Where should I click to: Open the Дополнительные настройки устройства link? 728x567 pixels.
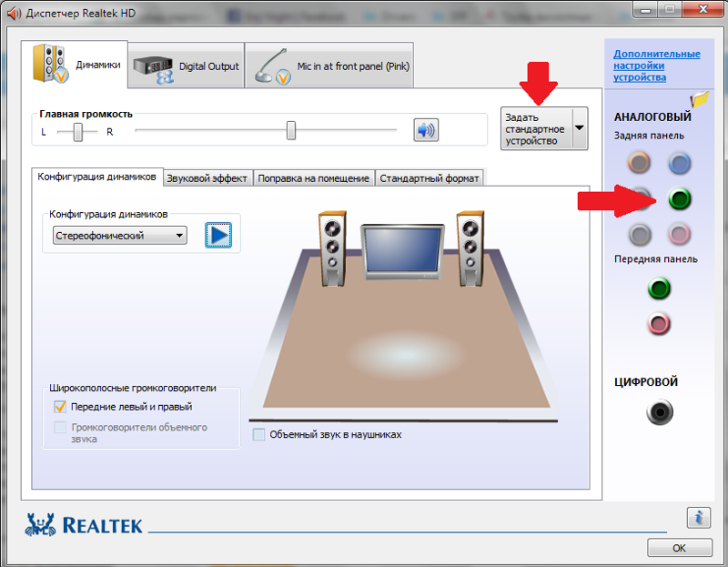pyautogui.click(x=656, y=66)
